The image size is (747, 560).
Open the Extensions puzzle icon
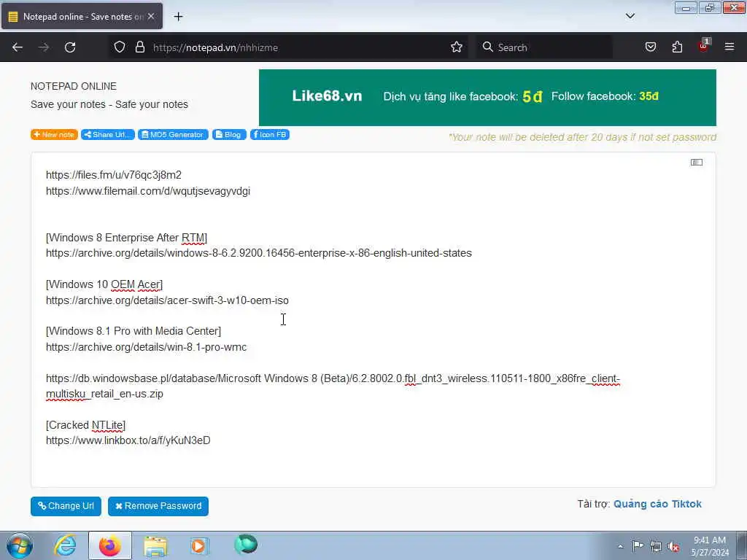coord(677,47)
